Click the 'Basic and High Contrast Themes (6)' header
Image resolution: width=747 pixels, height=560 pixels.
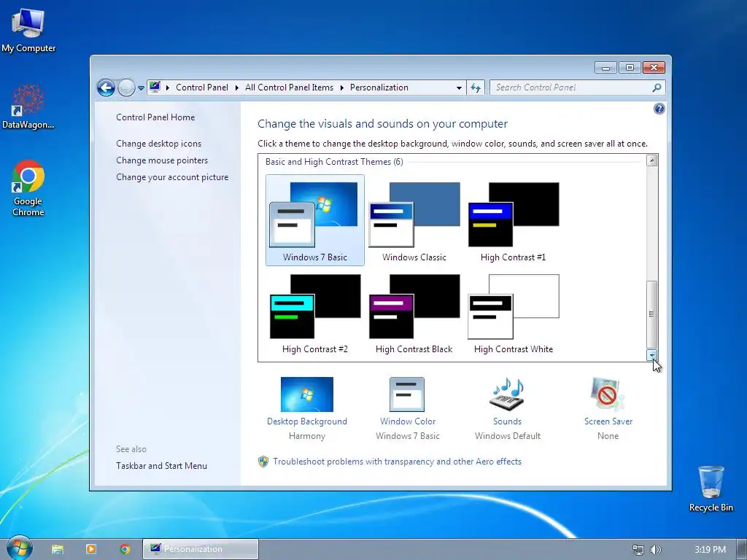point(334,162)
